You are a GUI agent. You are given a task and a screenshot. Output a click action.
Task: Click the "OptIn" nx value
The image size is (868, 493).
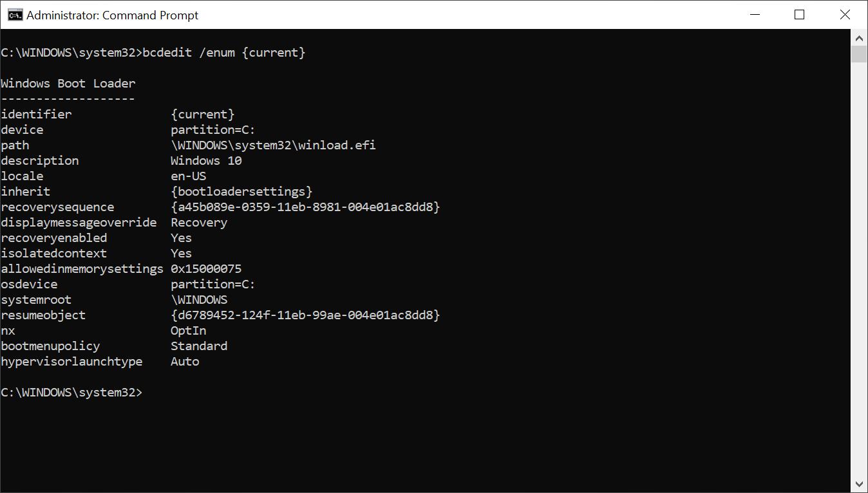click(188, 331)
